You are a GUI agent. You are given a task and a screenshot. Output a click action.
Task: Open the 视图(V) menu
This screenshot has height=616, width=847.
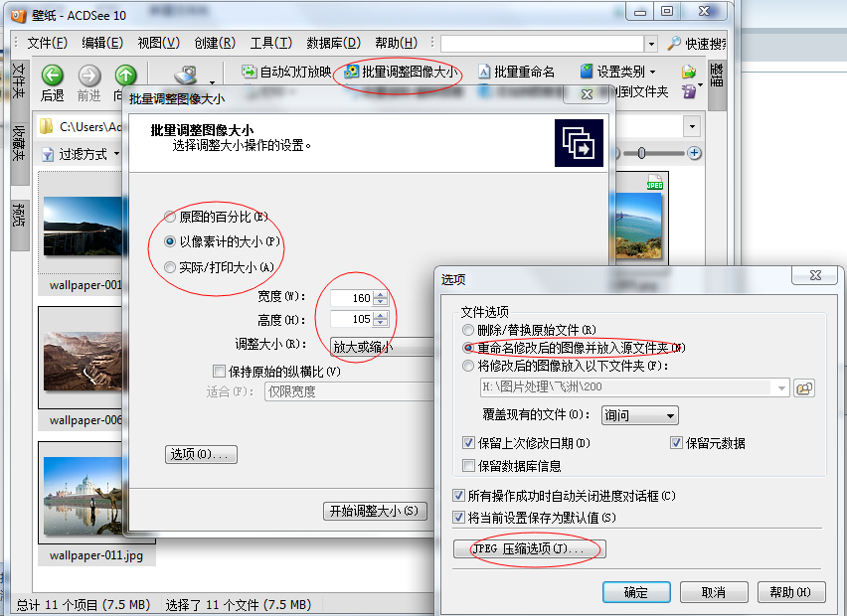tap(158, 43)
